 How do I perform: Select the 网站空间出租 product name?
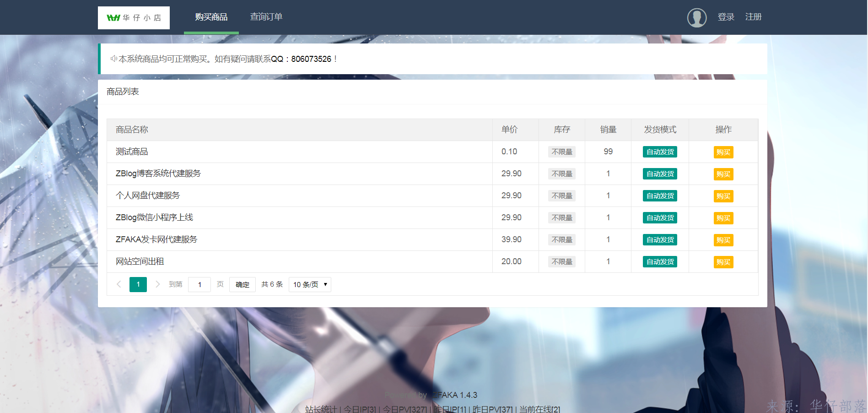pos(140,261)
